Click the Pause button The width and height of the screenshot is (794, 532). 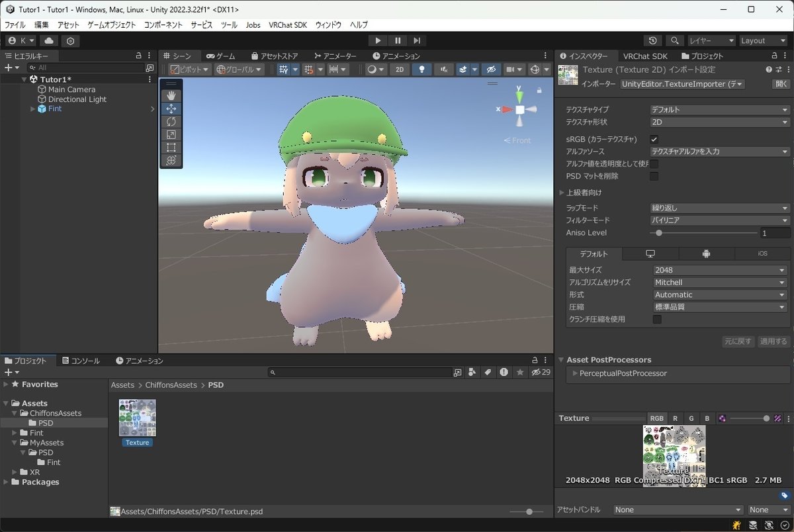click(398, 40)
